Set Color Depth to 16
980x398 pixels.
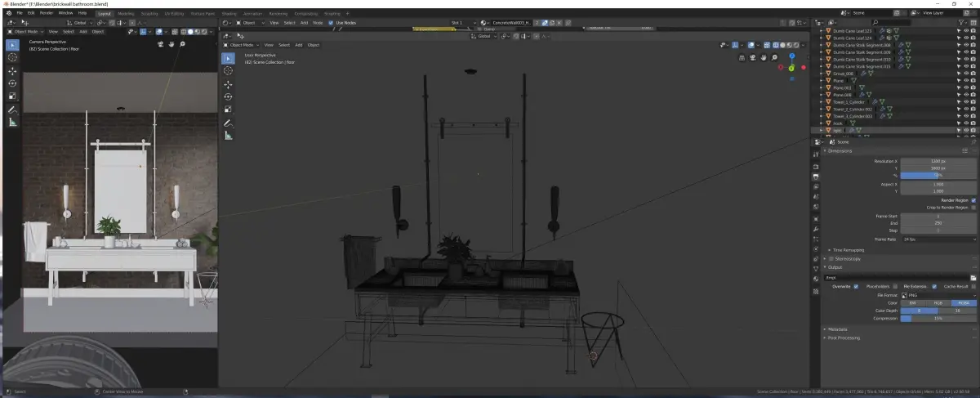pos(957,311)
